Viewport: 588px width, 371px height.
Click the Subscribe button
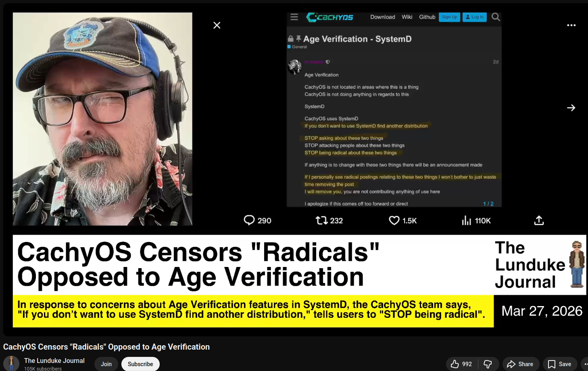[x=140, y=364]
